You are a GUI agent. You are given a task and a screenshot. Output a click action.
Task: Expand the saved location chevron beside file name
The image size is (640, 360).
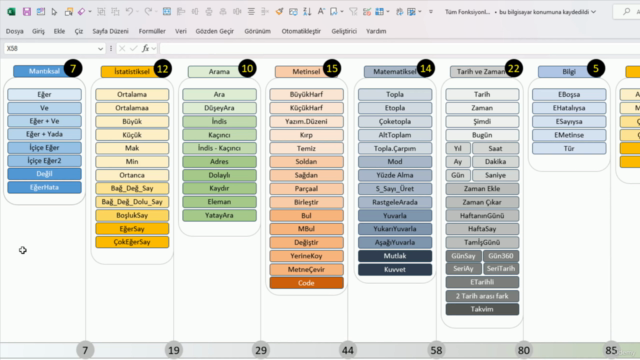(x=593, y=12)
